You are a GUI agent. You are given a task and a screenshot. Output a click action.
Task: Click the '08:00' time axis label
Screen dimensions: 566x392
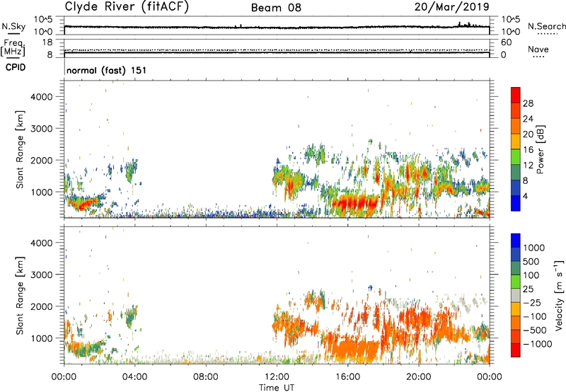click(x=205, y=377)
